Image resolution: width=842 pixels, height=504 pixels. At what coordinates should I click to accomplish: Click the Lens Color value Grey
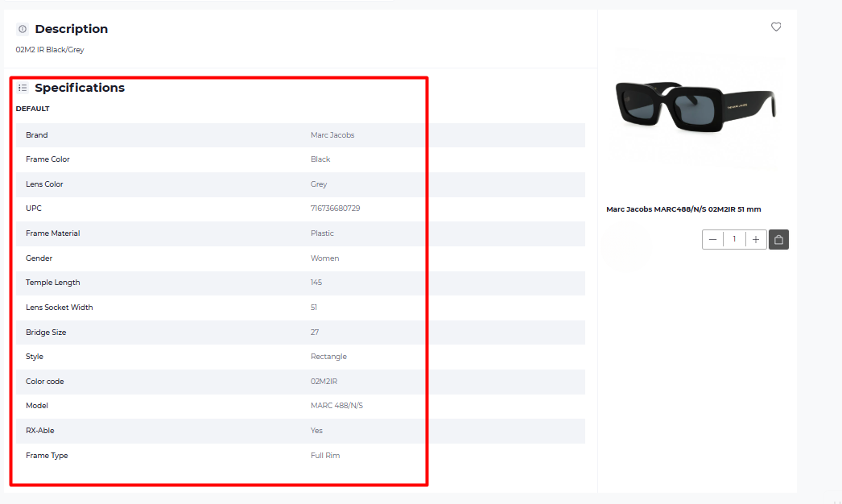click(x=319, y=184)
